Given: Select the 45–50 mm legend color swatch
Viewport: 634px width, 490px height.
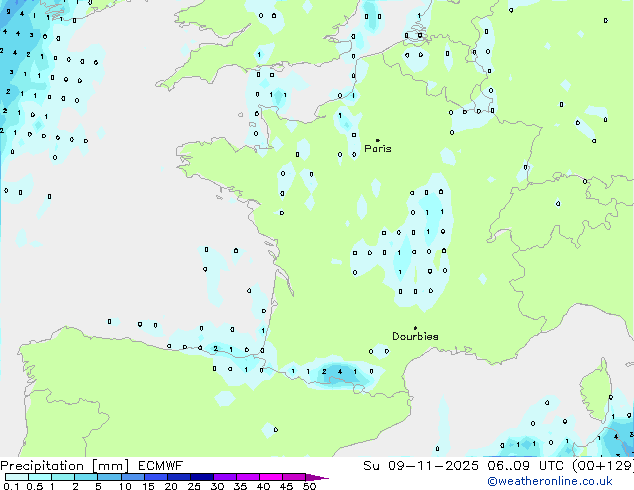Looking at the screenshot, I should (x=294, y=477).
